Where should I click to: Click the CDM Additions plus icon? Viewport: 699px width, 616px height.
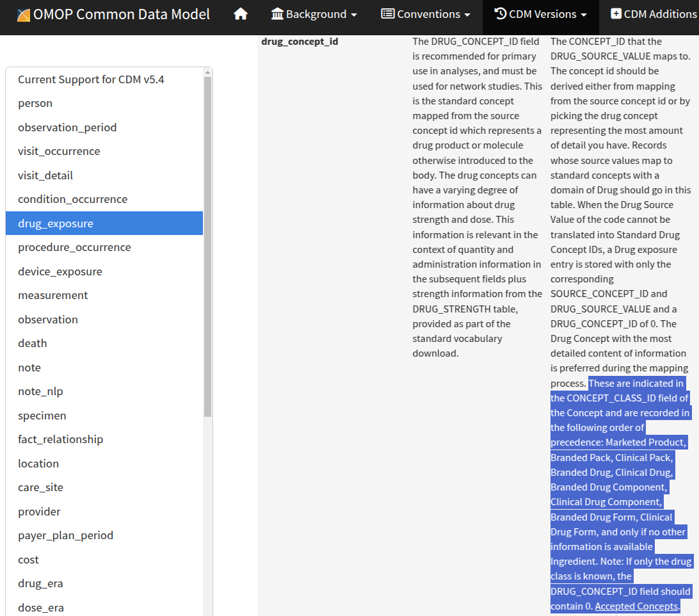point(616,14)
